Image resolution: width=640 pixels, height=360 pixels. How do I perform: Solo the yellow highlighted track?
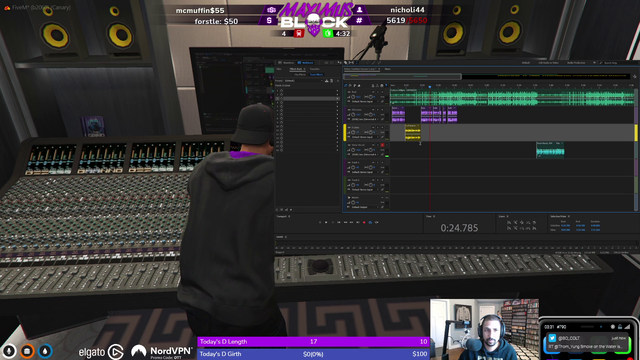tap(378, 127)
